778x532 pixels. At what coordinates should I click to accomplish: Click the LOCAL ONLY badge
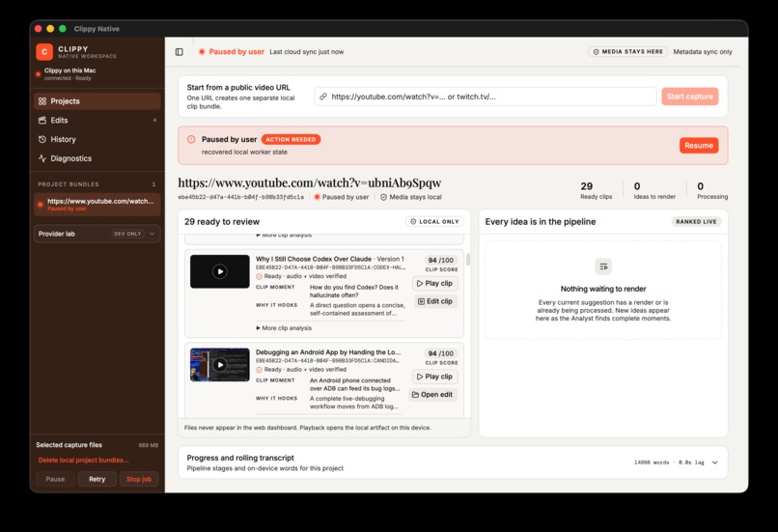click(434, 222)
